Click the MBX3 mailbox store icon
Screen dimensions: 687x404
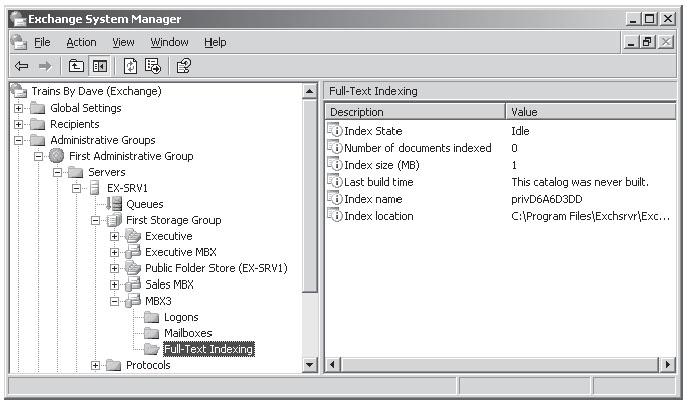pos(133,301)
